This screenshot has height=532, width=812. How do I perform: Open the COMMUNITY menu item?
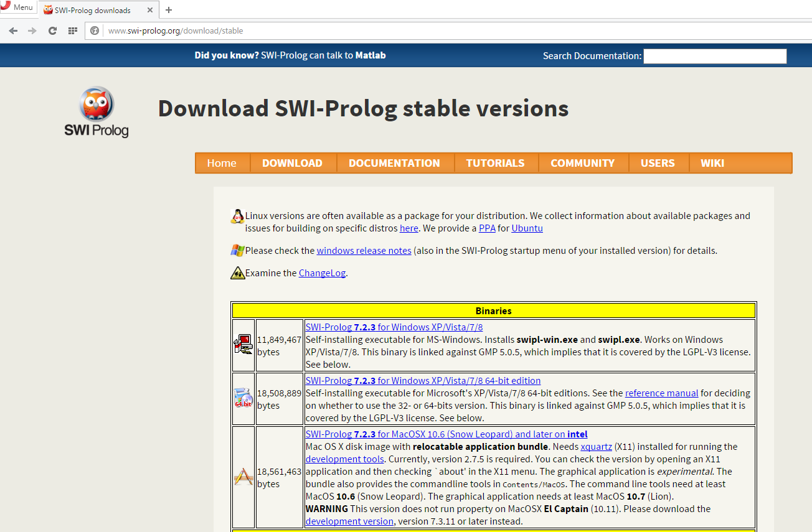coord(582,163)
